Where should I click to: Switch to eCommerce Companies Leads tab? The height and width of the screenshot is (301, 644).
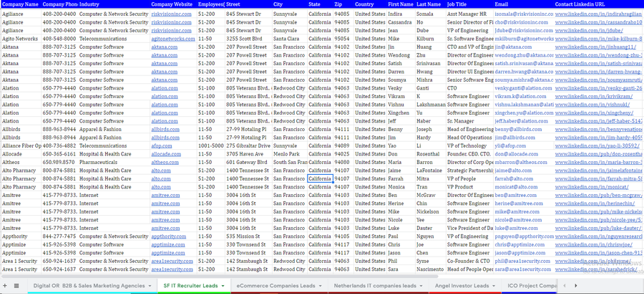tap(275, 286)
